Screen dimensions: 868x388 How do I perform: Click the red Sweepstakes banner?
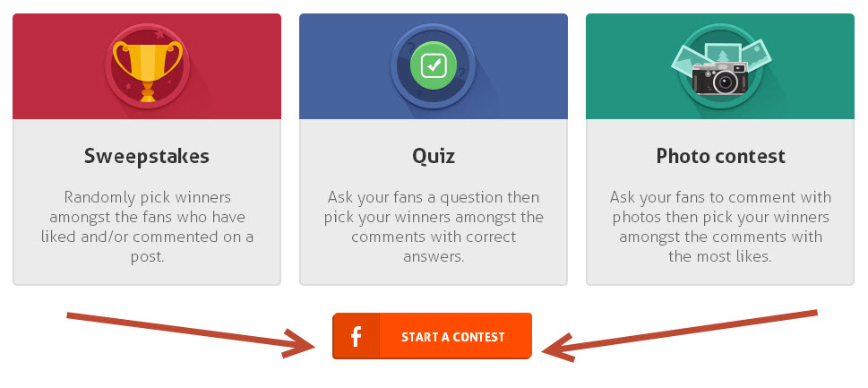pyautogui.click(x=147, y=66)
